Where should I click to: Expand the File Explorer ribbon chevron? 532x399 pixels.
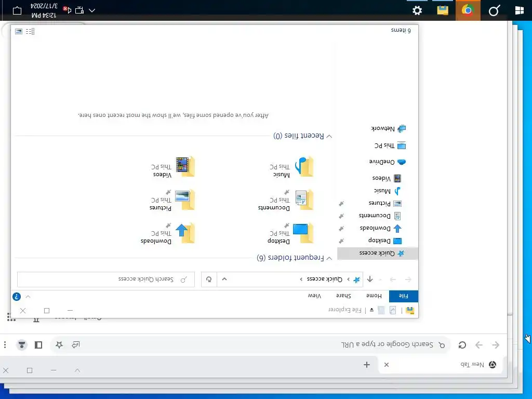pos(28,297)
